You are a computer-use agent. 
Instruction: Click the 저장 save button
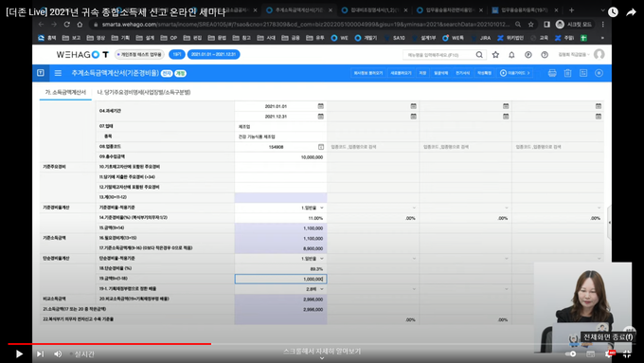pyautogui.click(x=422, y=73)
